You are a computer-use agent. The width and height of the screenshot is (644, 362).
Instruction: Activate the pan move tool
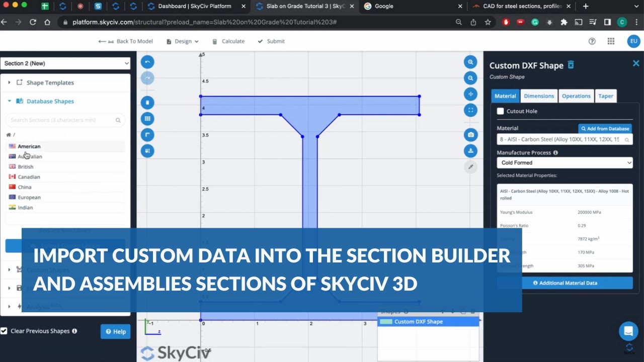470,94
